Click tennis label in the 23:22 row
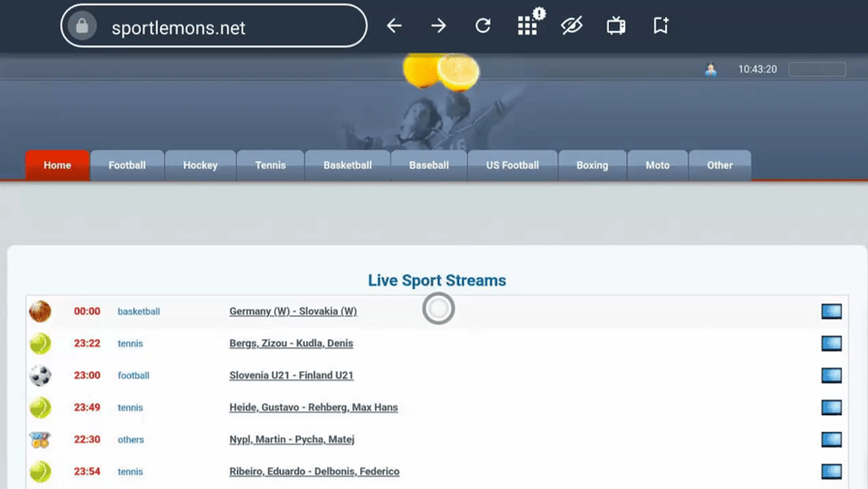868x489 pixels. (x=130, y=343)
